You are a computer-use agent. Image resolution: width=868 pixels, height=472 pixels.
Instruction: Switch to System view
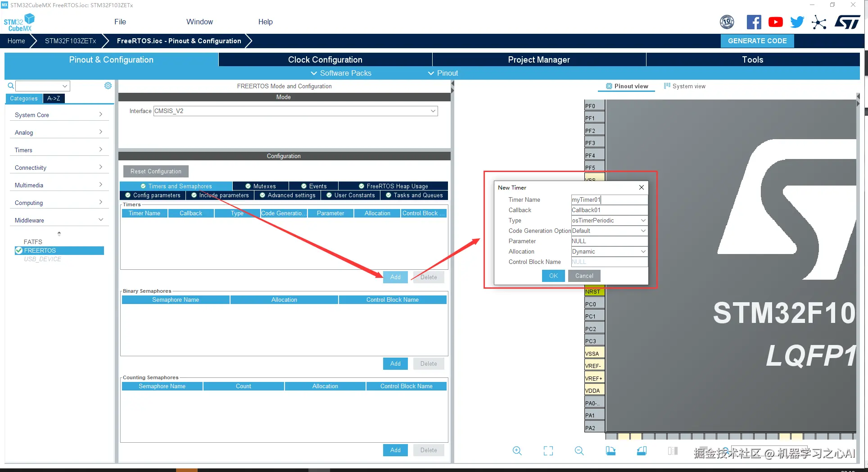(685, 86)
